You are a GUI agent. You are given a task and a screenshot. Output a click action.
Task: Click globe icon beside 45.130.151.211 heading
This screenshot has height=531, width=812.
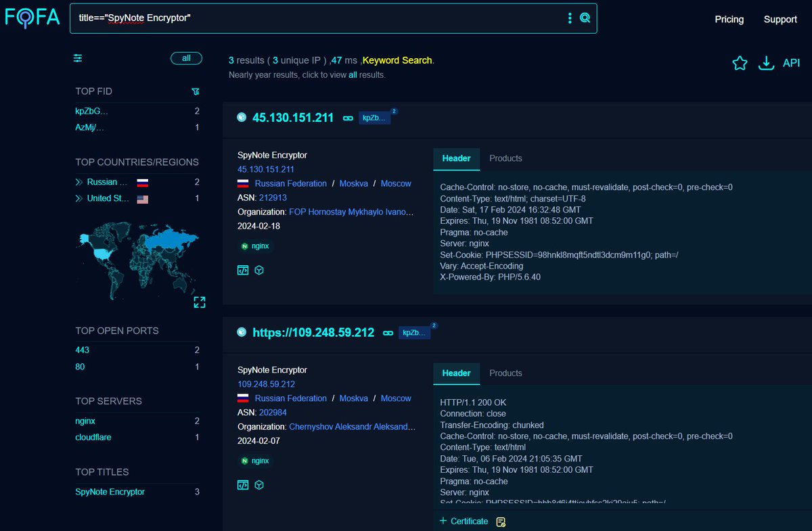pos(242,118)
